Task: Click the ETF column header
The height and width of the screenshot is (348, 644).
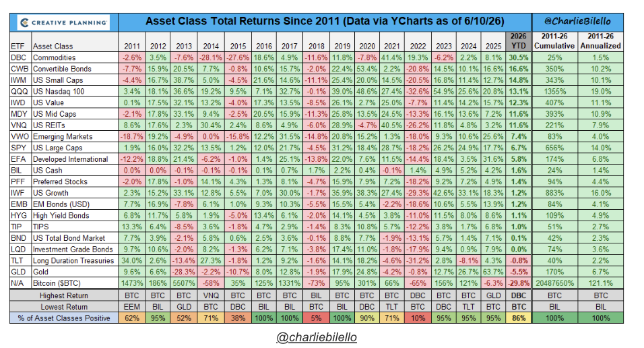Action: click(x=18, y=46)
